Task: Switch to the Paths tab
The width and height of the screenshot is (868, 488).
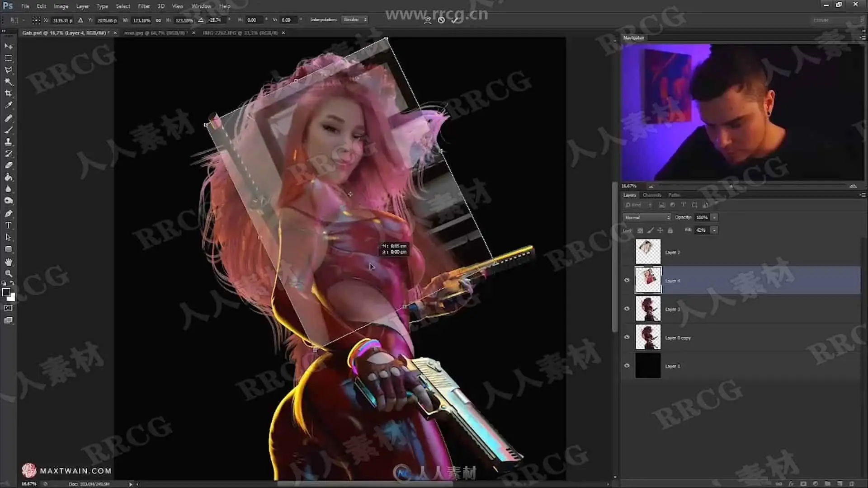Action: pyautogui.click(x=674, y=195)
